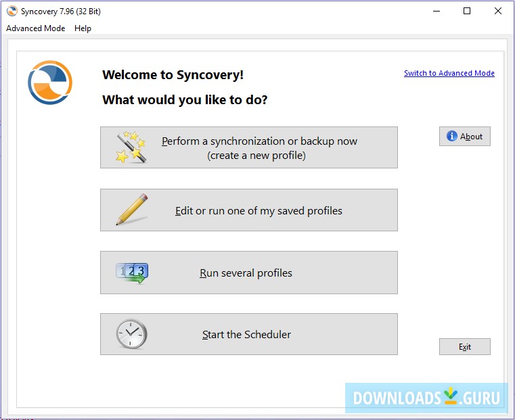This screenshot has height=420, width=515.
Task: Click the Syncovery title bar app icon
Action: pyautogui.click(x=12, y=11)
